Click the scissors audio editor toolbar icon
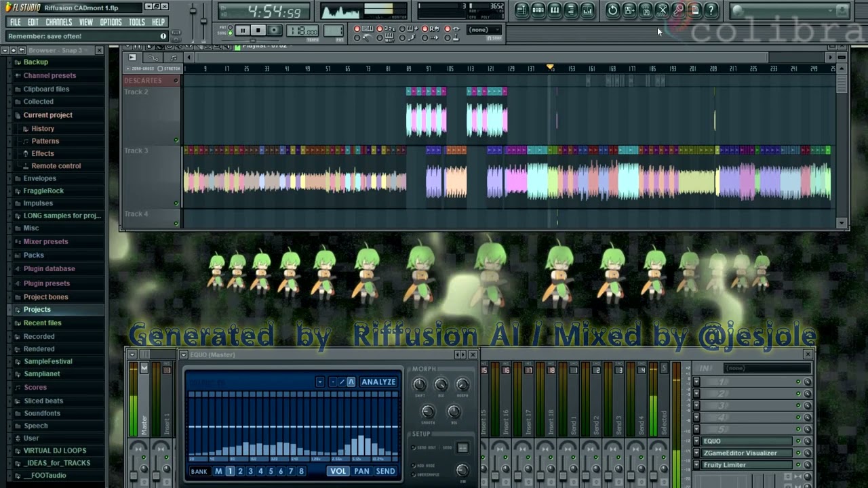This screenshot has height=488, width=868. (662, 9)
